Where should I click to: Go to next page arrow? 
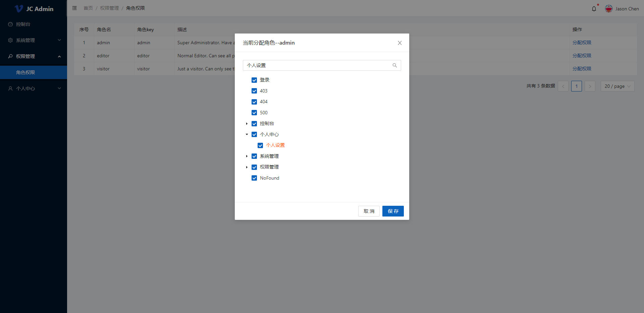click(x=590, y=86)
